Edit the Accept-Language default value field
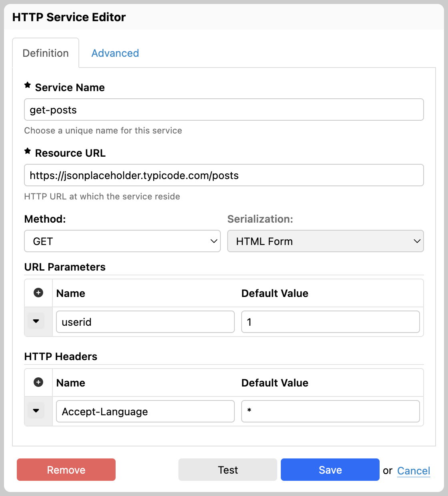This screenshot has width=448, height=496. (x=330, y=411)
